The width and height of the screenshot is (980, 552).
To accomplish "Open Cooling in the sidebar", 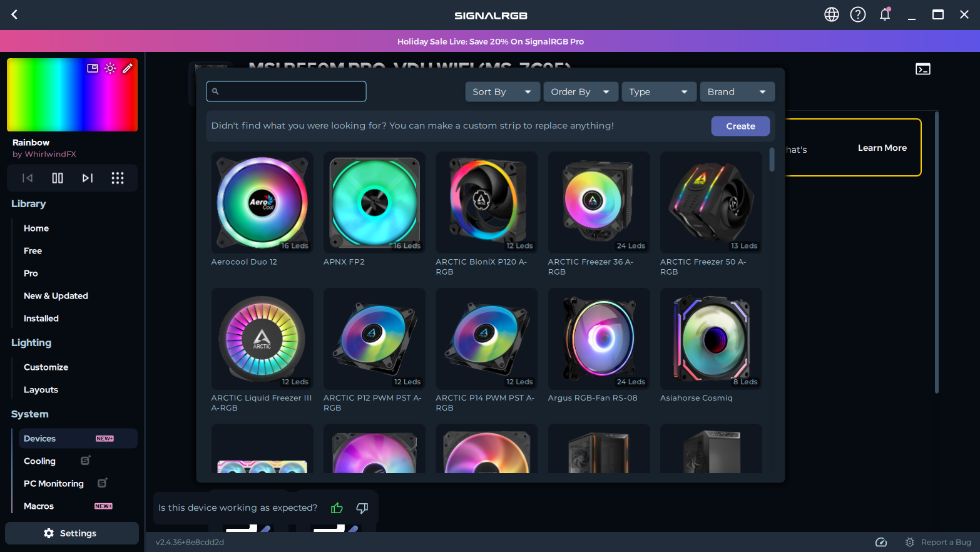I will click(39, 461).
